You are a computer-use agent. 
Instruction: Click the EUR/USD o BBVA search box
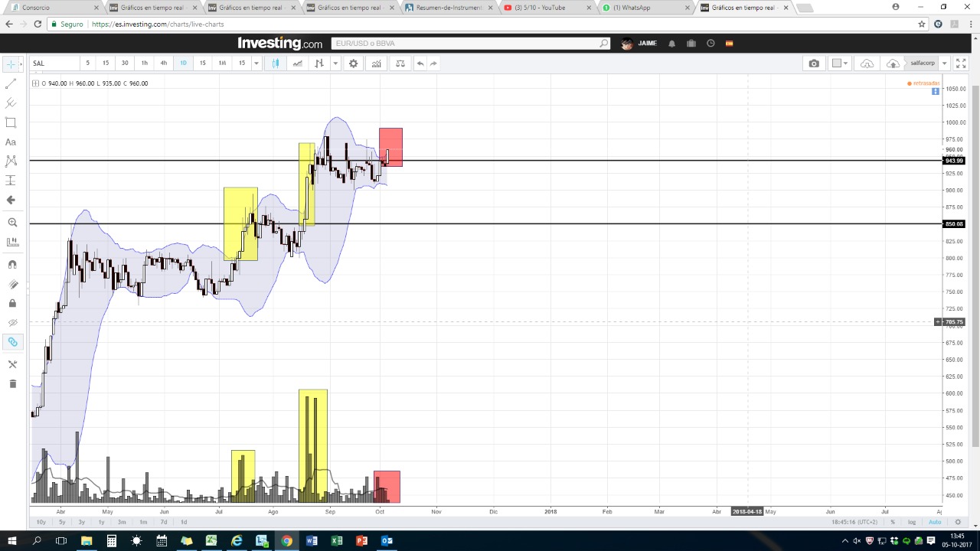click(x=472, y=44)
